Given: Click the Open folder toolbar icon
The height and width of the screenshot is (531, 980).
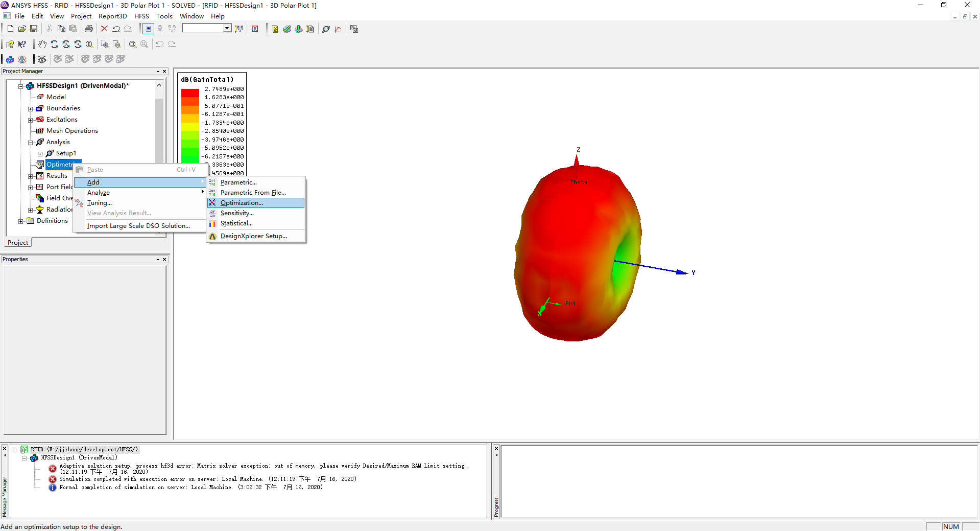Looking at the screenshot, I should 22,29.
